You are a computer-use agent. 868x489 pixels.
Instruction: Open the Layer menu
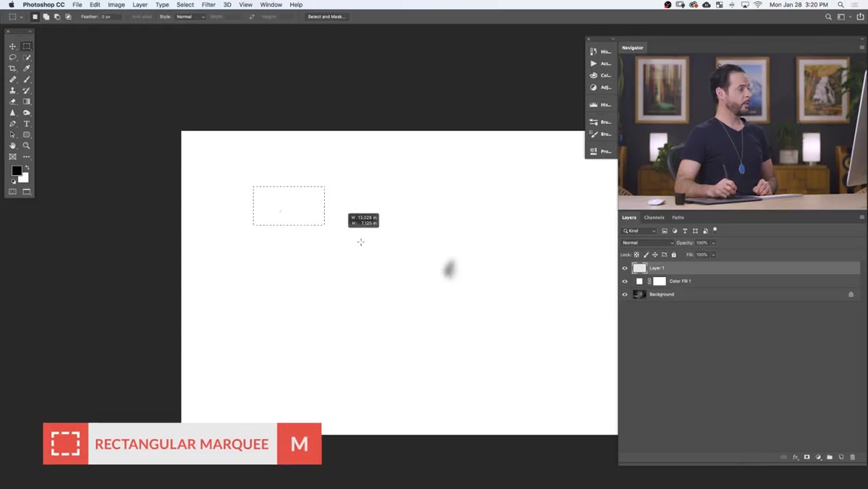(140, 4)
